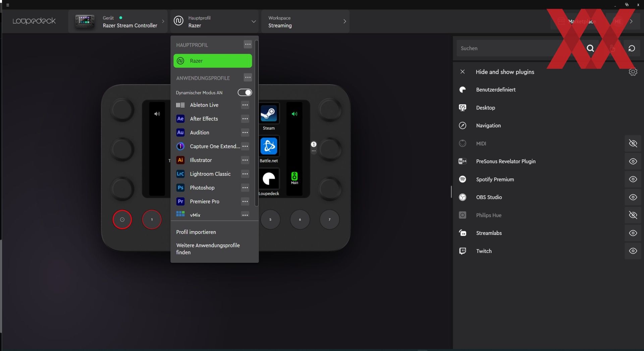Open the ANWENDUNGSPROFILE more options button
Image resolution: width=644 pixels, height=351 pixels.
click(248, 78)
